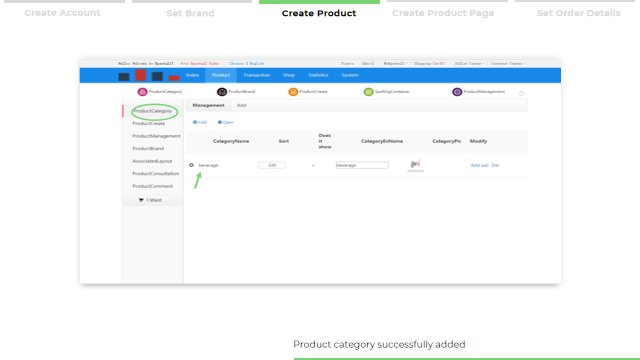
Task: Select ProductBrand in the sidebar
Action: pyautogui.click(x=148, y=149)
